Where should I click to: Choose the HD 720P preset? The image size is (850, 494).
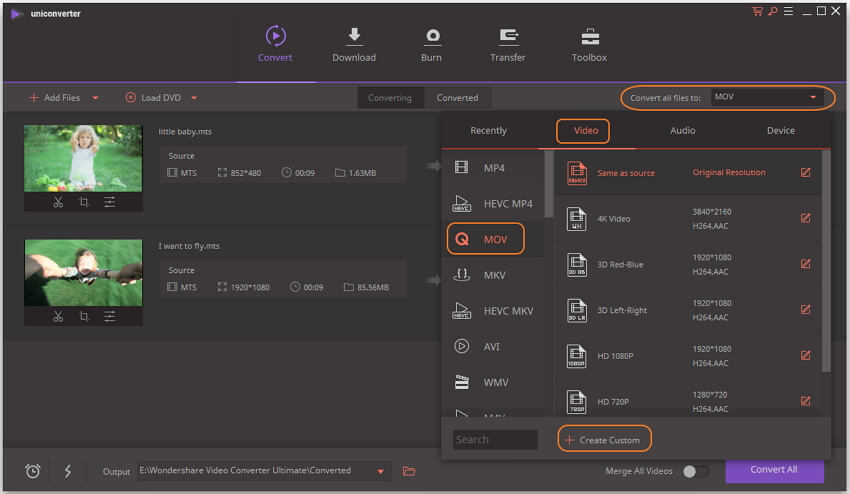688,399
